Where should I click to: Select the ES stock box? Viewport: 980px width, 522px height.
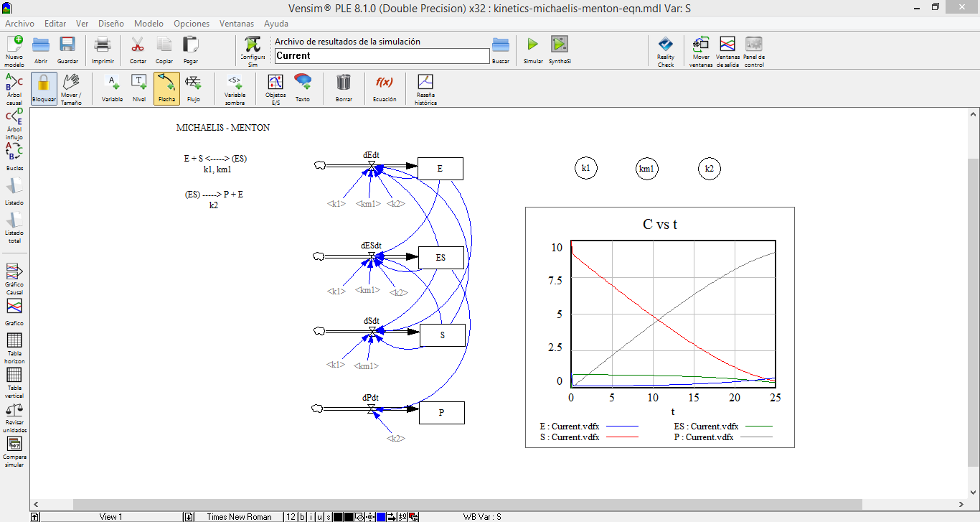tap(441, 257)
